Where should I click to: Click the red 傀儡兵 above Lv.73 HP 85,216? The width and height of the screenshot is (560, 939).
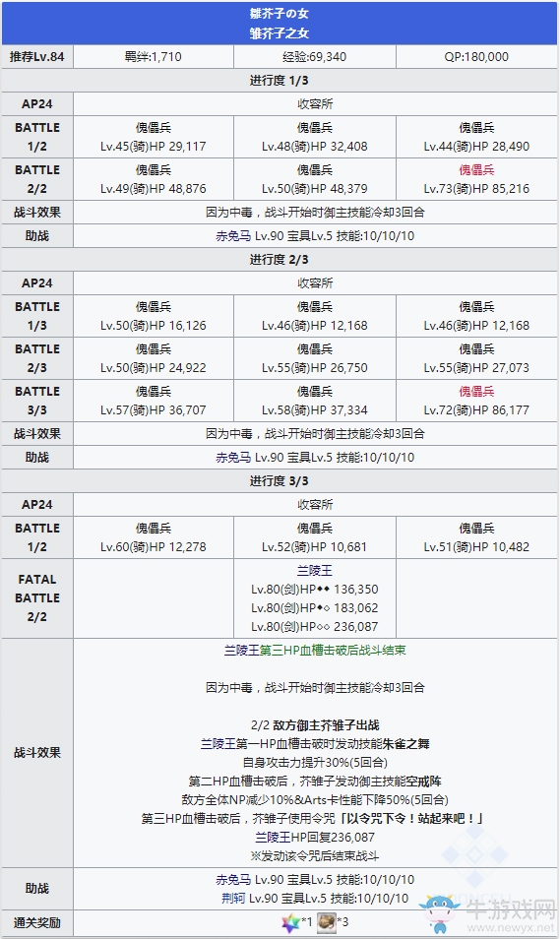[476, 170]
